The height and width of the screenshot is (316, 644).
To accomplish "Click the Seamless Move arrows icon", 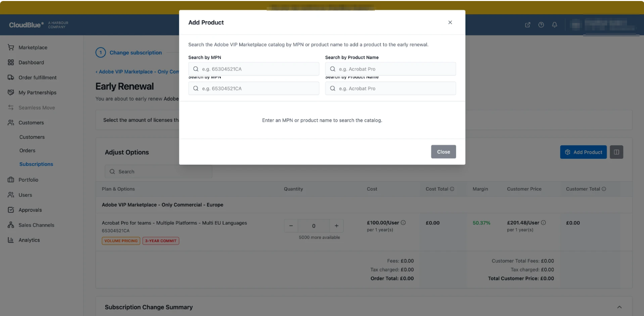I will [x=11, y=107].
